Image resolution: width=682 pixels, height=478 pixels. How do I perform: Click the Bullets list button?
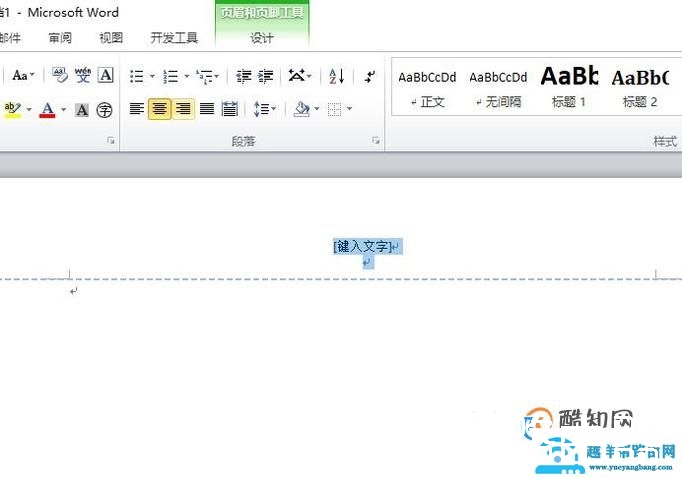coord(137,77)
